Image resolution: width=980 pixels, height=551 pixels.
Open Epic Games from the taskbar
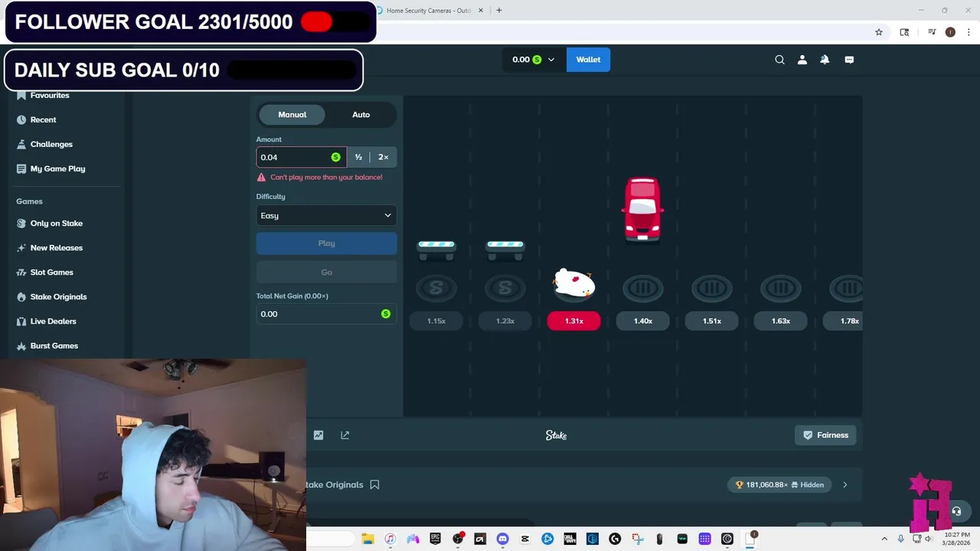(435, 539)
